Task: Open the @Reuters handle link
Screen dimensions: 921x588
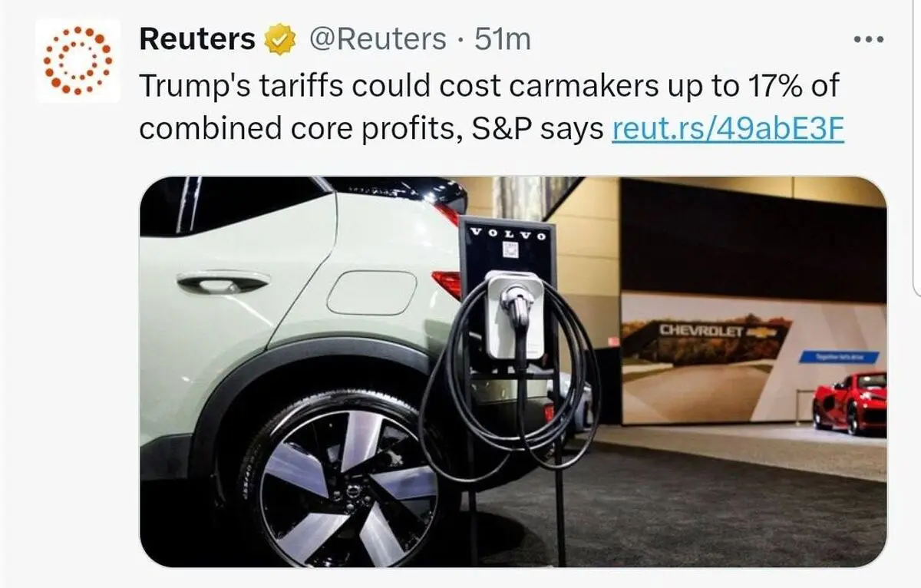Action: (x=377, y=39)
